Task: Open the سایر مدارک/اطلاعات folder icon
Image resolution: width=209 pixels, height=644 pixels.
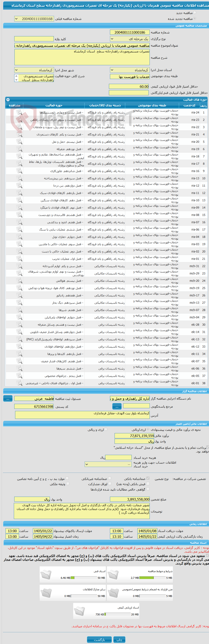Action: tap(46, 593)
